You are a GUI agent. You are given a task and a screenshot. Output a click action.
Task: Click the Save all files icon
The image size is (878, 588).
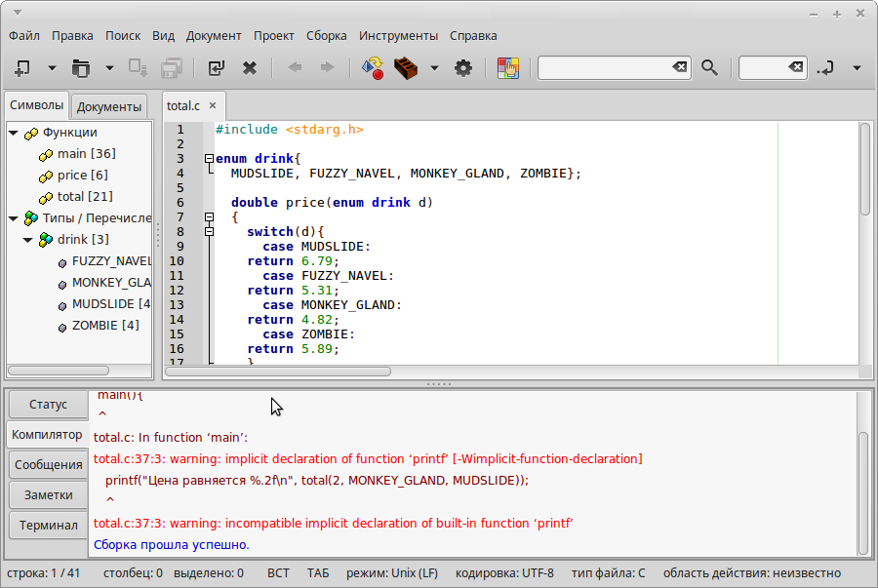(172, 68)
